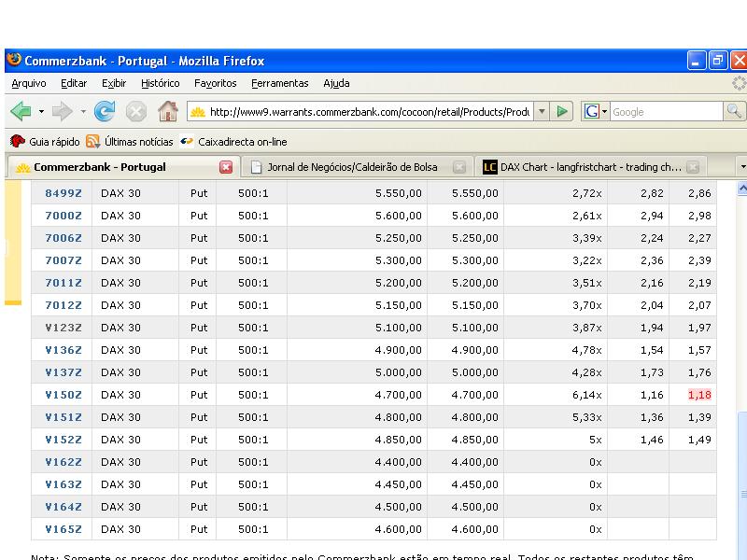747x560 pixels.
Task: Close the DAX Chart tab
Action: [x=693, y=167]
